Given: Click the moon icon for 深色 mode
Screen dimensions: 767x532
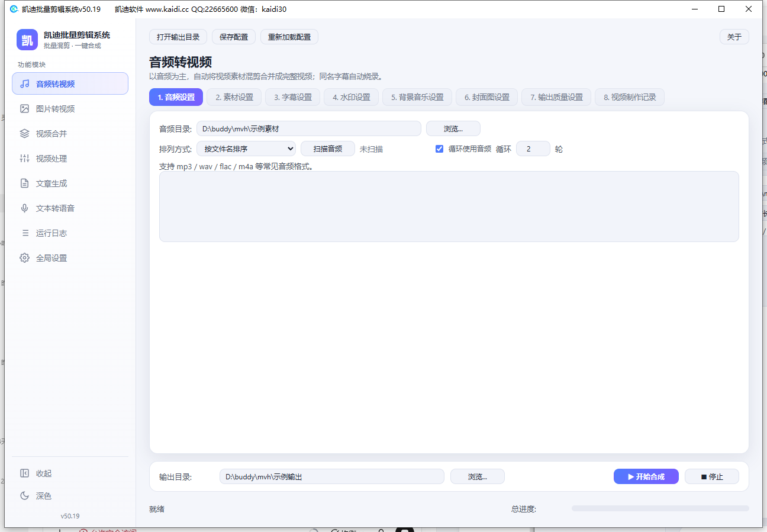Looking at the screenshot, I should pos(24,495).
